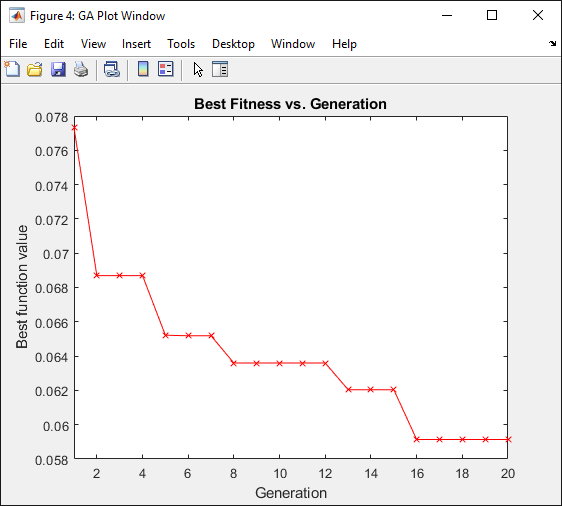Click the Best function value y-axis label
562x506 pixels.
(x=22, y=287)
